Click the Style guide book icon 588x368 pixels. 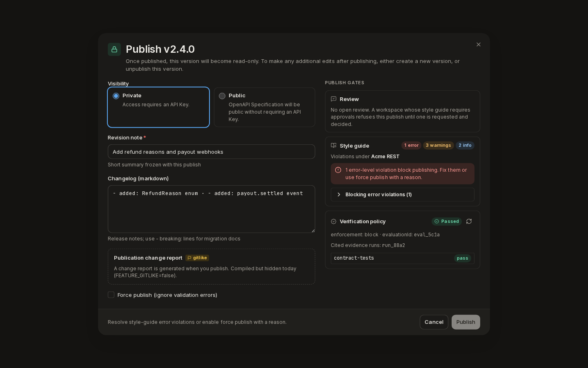coord(334,146)
